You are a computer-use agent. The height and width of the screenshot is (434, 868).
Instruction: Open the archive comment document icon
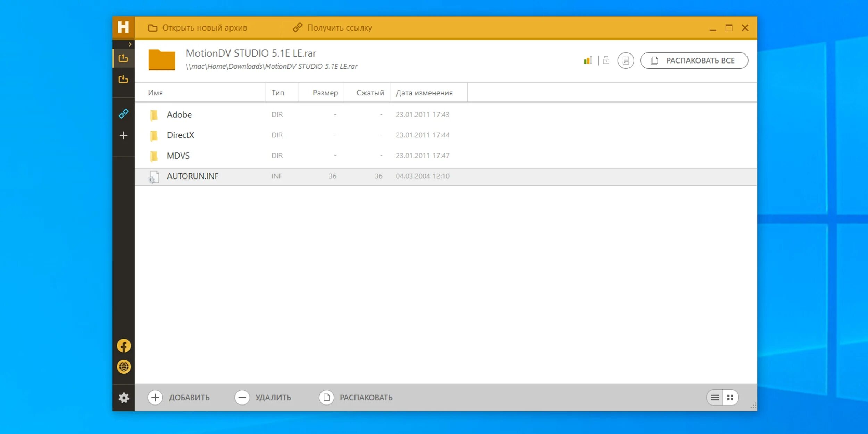(626, 60)
